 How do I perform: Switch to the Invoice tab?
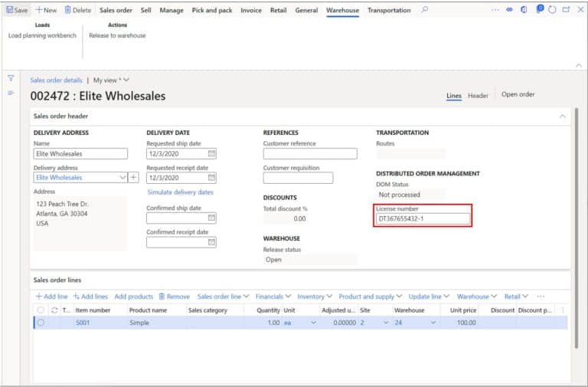coord(251,10)
